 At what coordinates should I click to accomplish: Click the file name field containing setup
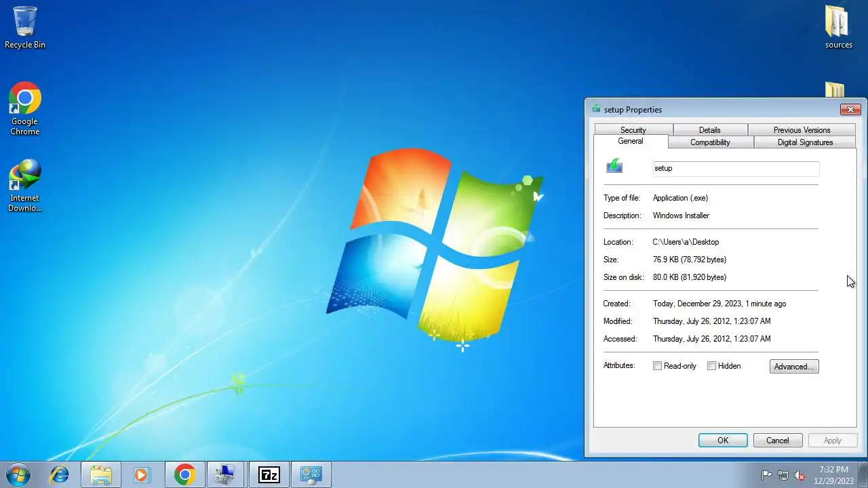[736, 168]
